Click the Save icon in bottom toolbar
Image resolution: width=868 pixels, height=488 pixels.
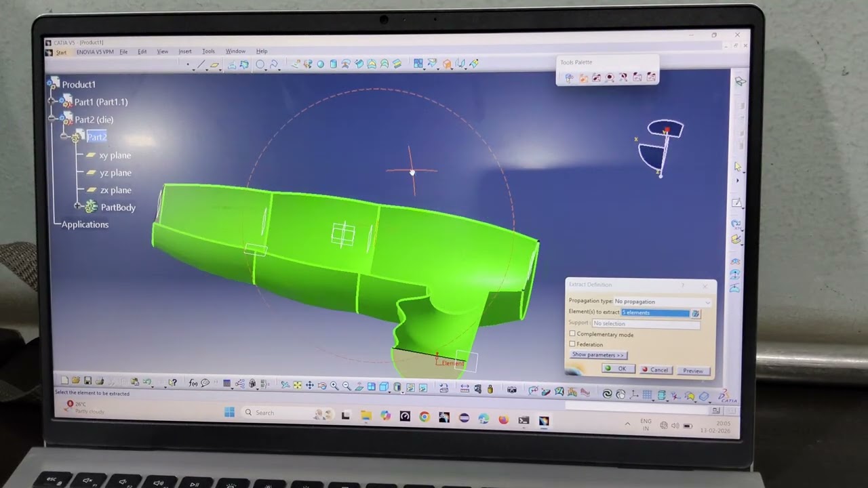87,382
